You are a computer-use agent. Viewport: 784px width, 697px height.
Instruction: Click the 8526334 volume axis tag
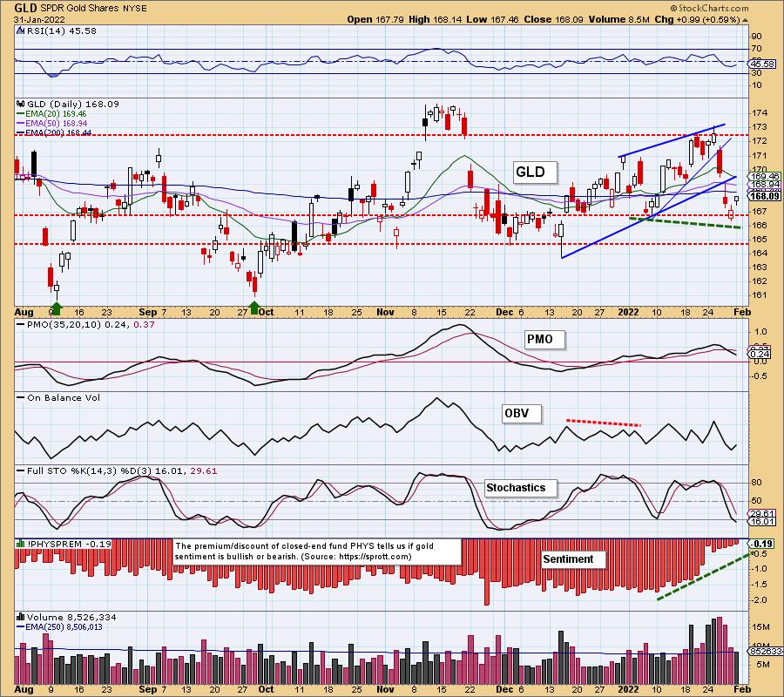(x=766, y=652)
